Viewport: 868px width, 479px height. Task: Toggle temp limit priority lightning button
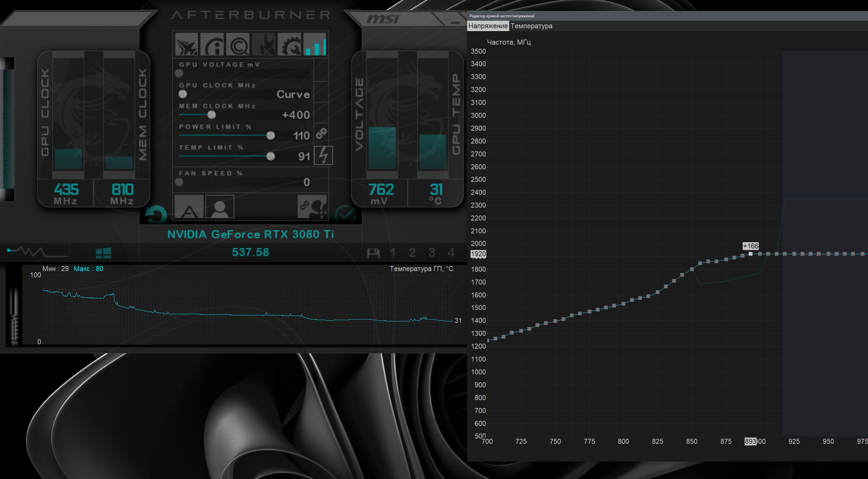pyautogui.click(x=323, y=155)
